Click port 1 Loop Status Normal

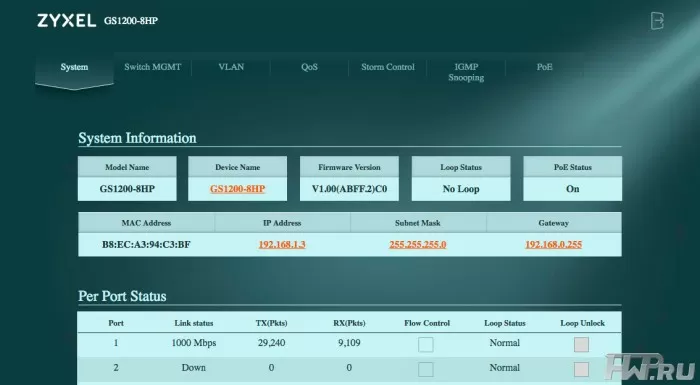(504, 343)
